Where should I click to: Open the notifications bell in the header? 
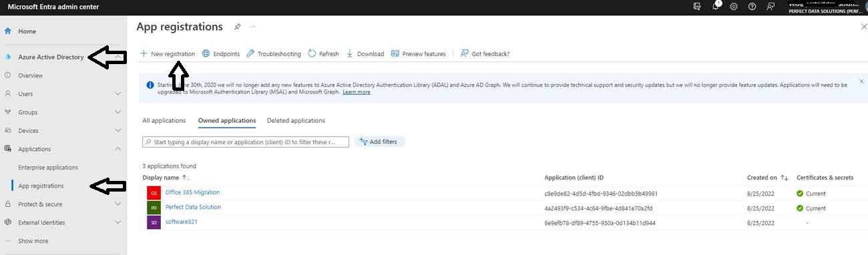[x=716, y=6]
